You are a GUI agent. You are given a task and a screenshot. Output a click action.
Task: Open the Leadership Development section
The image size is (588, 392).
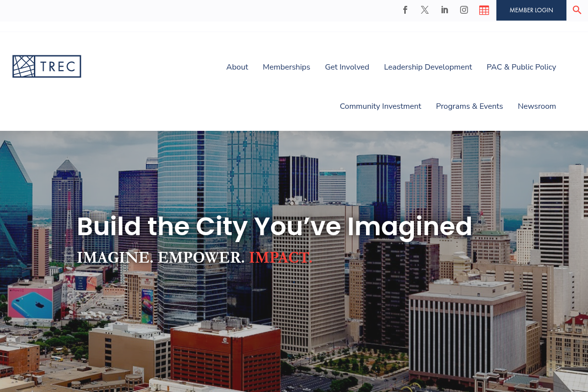[x=428, y=67]
